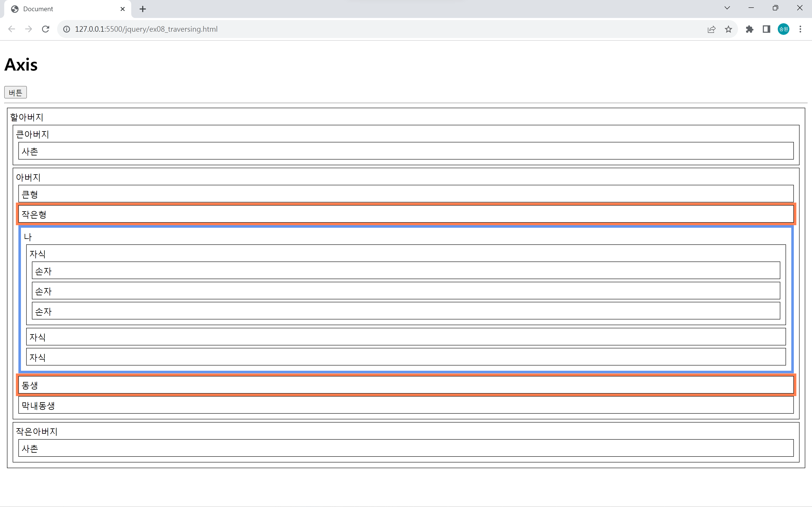Close the Document tab

(x=122, y=9)
